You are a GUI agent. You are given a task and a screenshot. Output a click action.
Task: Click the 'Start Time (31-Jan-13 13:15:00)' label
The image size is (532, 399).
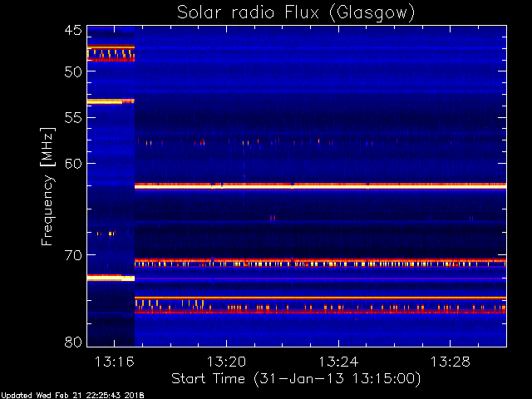[296, 379]
